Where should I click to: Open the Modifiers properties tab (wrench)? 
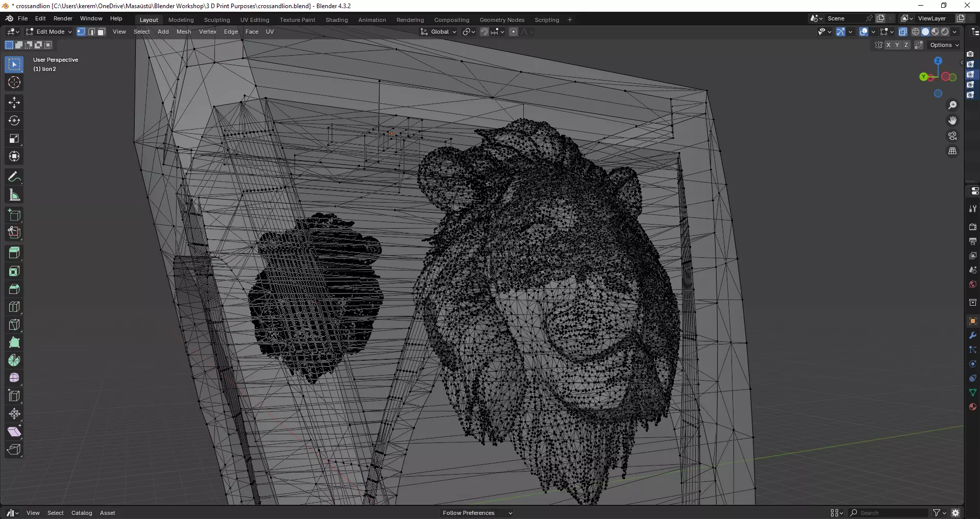(x=972, y=335)
